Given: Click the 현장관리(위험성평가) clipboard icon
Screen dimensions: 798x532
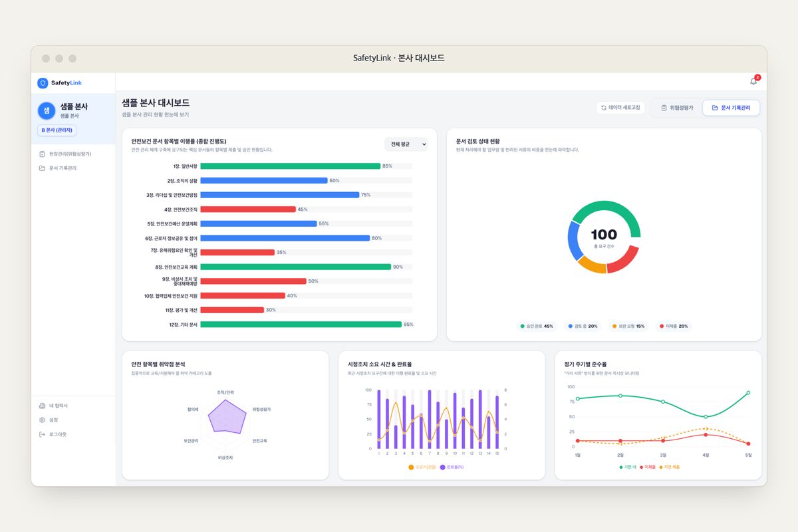Looking at the screenshot, I should pos(43,154).
